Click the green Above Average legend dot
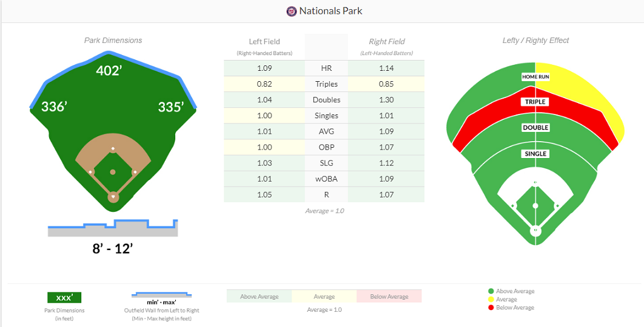The height and width of the screenshot is (327, 644). (x=491, y=291)
